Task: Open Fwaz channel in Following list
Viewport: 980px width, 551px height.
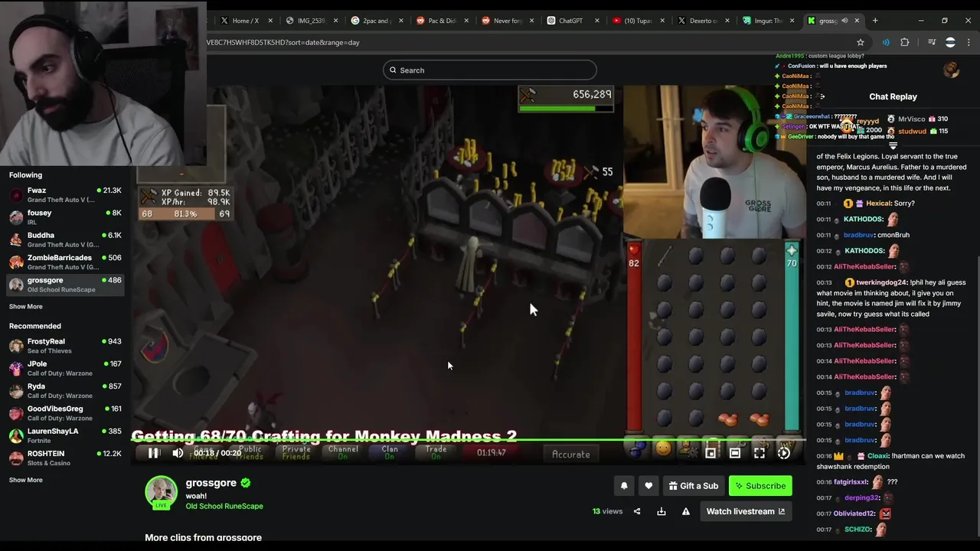Action: tap(65, 194)
